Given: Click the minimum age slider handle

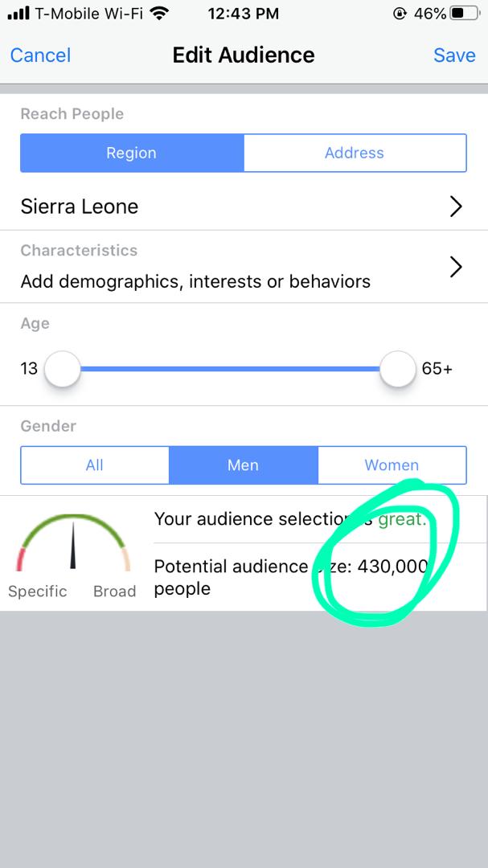Looking at the screenshot, I should click(x=62, y=369).
